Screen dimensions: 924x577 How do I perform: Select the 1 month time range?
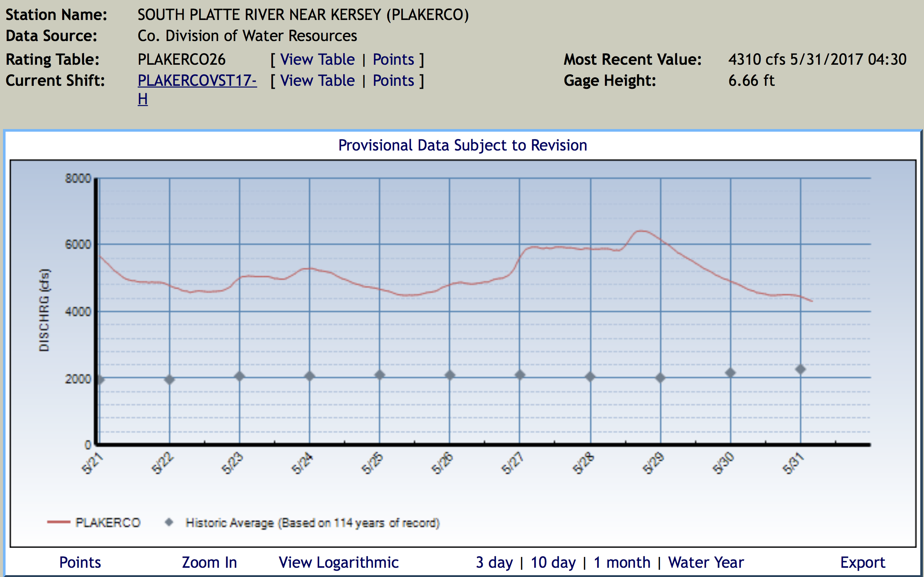[x=622, y=563]
